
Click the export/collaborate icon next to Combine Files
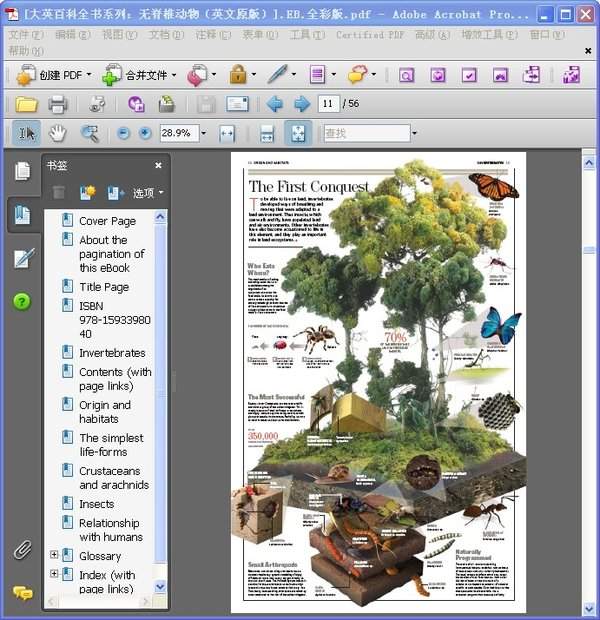197,75
